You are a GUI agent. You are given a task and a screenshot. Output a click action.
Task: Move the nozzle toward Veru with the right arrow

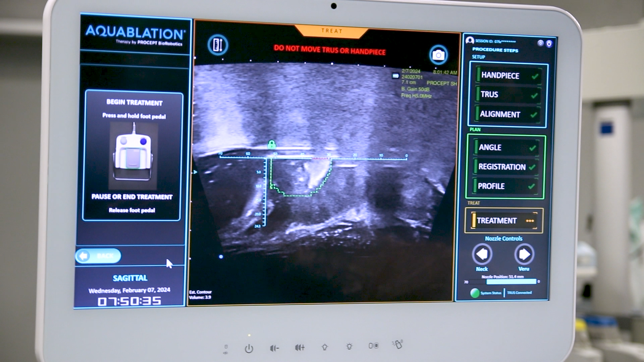point(524,254)
